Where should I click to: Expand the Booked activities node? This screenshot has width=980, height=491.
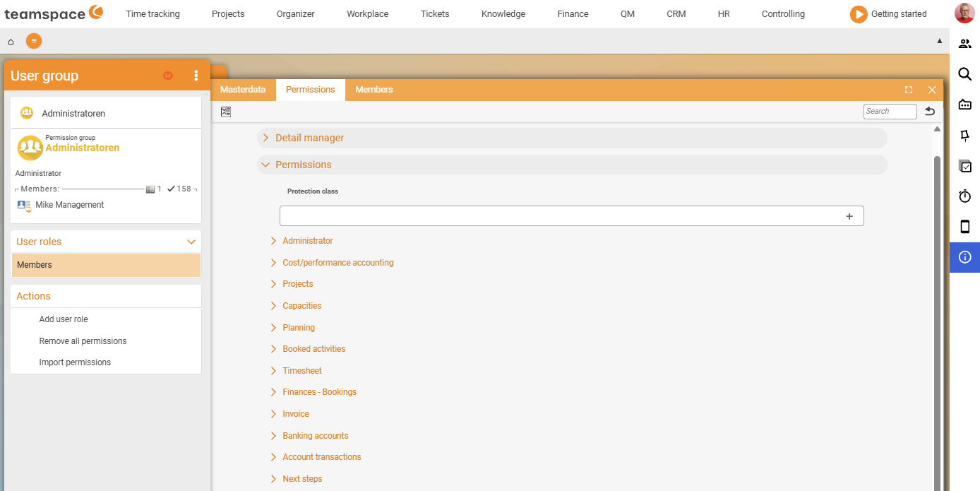click(273, 349)
